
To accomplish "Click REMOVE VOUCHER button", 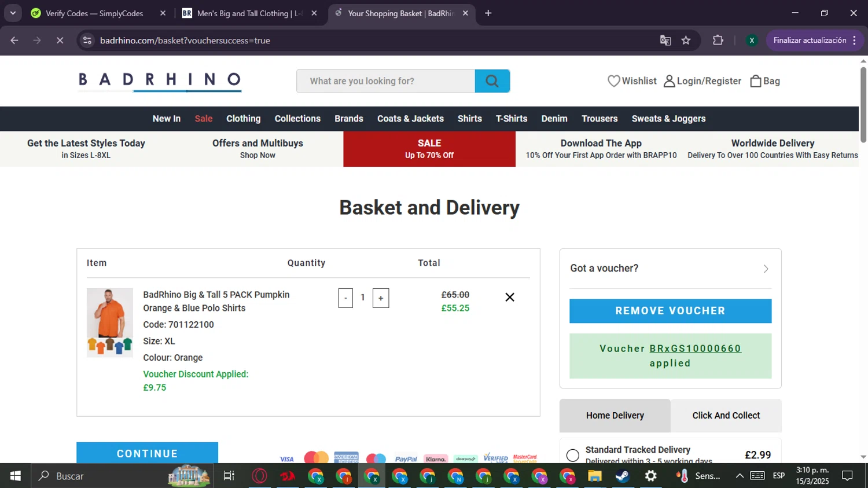I will point(670,311).
